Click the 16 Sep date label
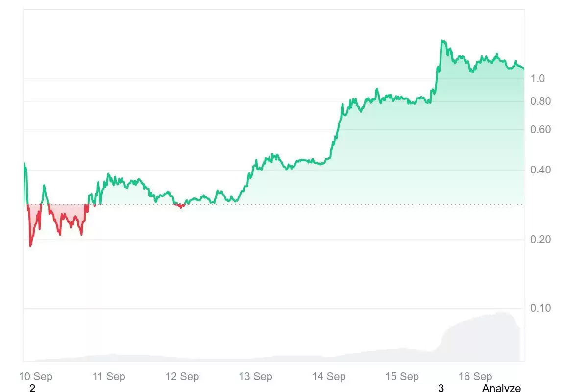 [x=475, y=376]
